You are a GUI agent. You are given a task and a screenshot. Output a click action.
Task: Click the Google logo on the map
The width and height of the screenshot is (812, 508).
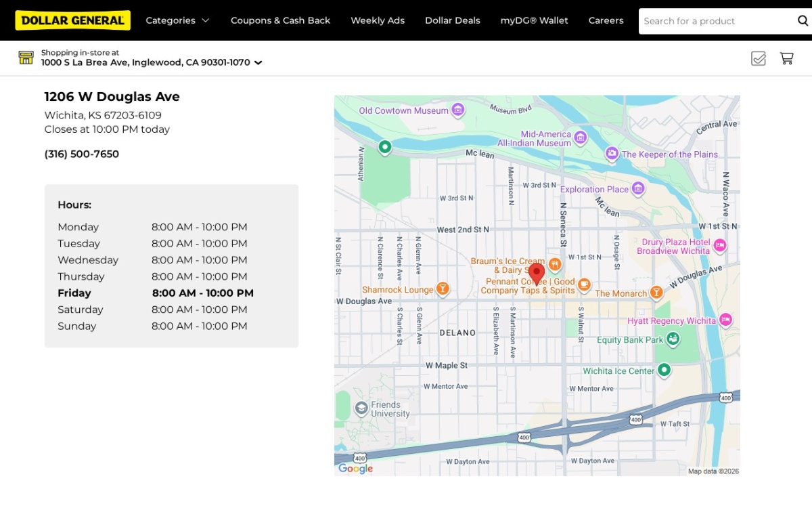click(x=356, y=469)
